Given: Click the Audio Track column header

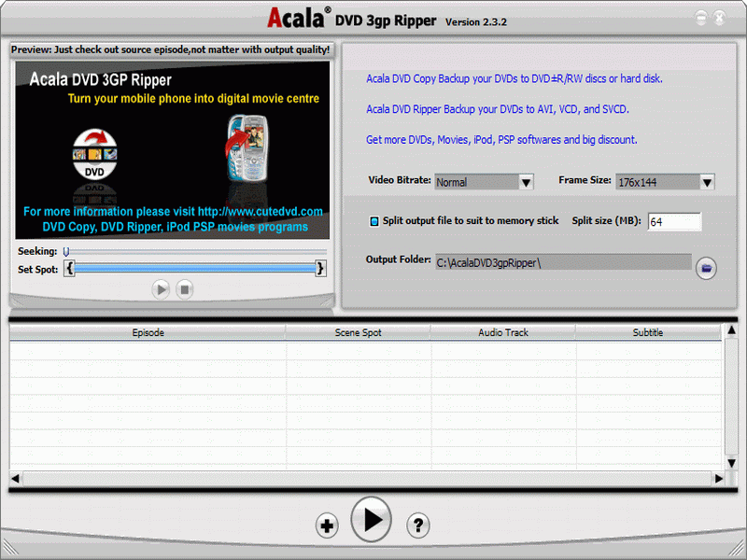Looking at the screenshot, I should point(503,332).
